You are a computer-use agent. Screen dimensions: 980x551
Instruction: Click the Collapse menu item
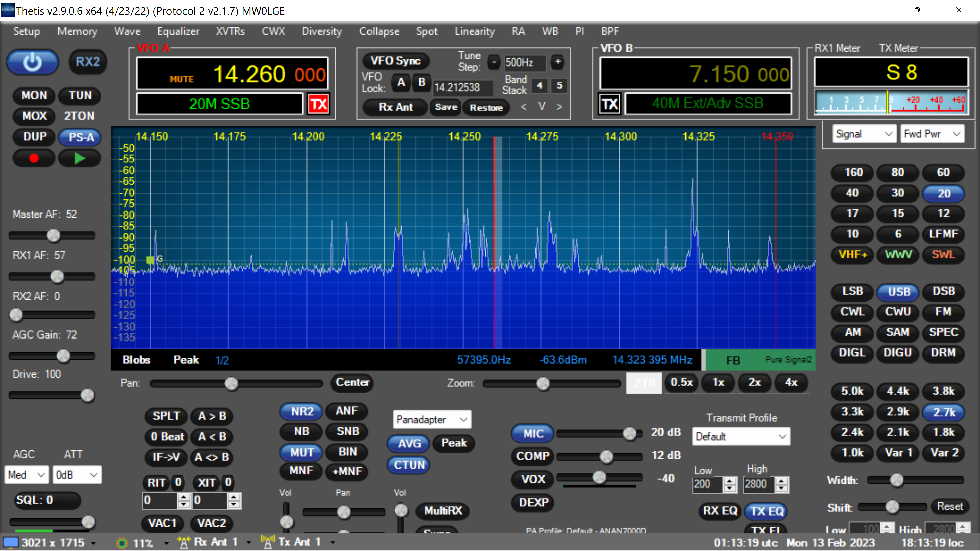pyautogui.click(x=379, y=31)
